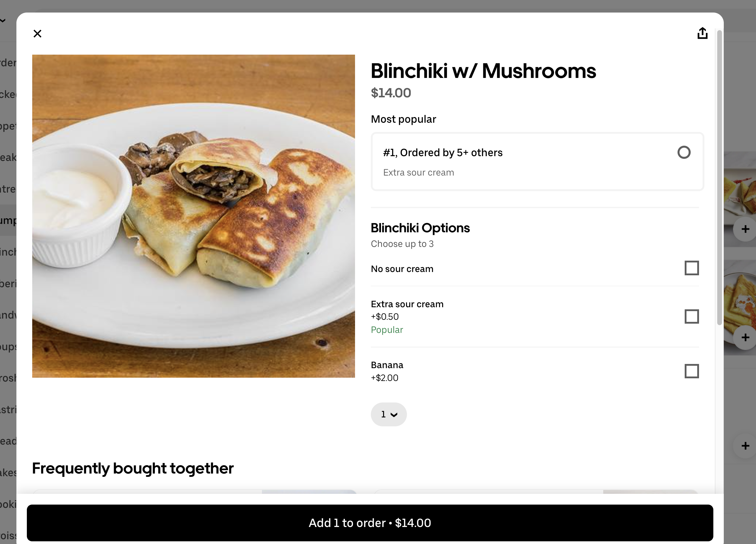Screen dimensions: 756x544
Task: Click the dropdown chevron next to quantity
Action: click(x=394, y=415)
